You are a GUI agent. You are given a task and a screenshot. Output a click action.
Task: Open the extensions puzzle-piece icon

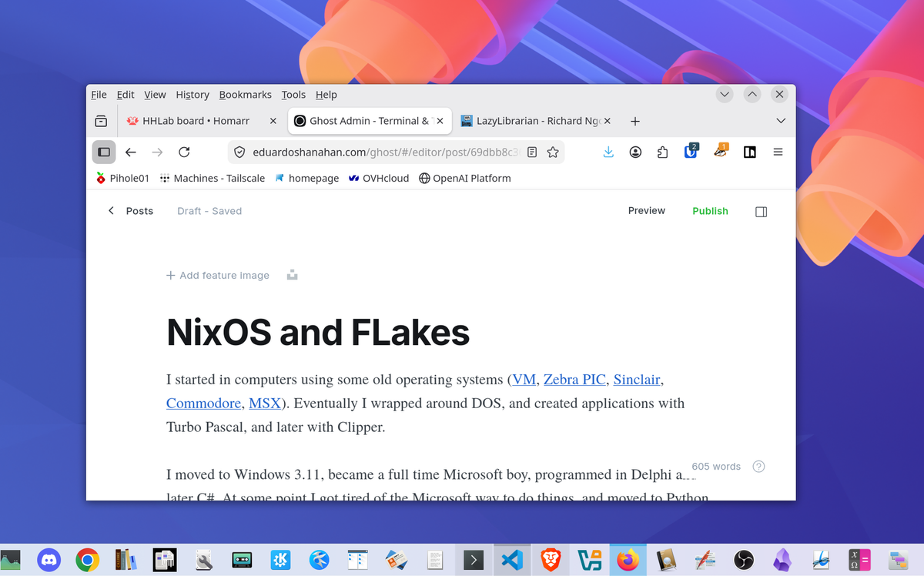pos(662,152)
